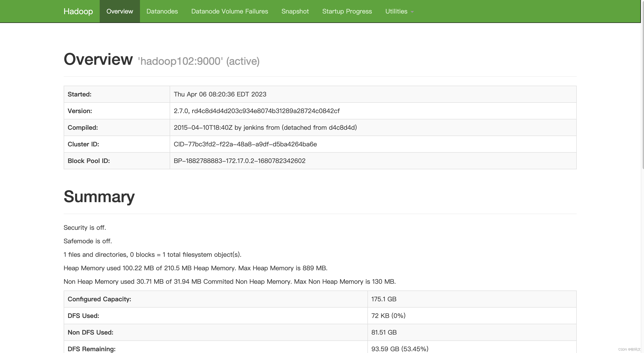
Task: Click the 'Safemode is off' text line
Action: pos(88,241)
